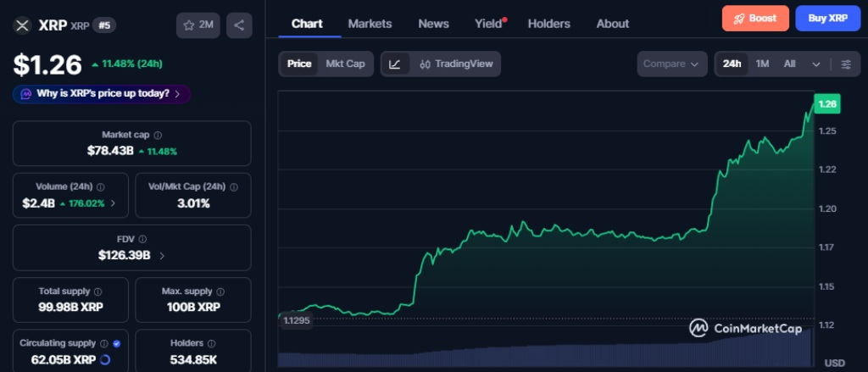The height and width of the screenshot is (372, 868).
Task: Expand more time range options chevron
Action: [x=816, y=64]
